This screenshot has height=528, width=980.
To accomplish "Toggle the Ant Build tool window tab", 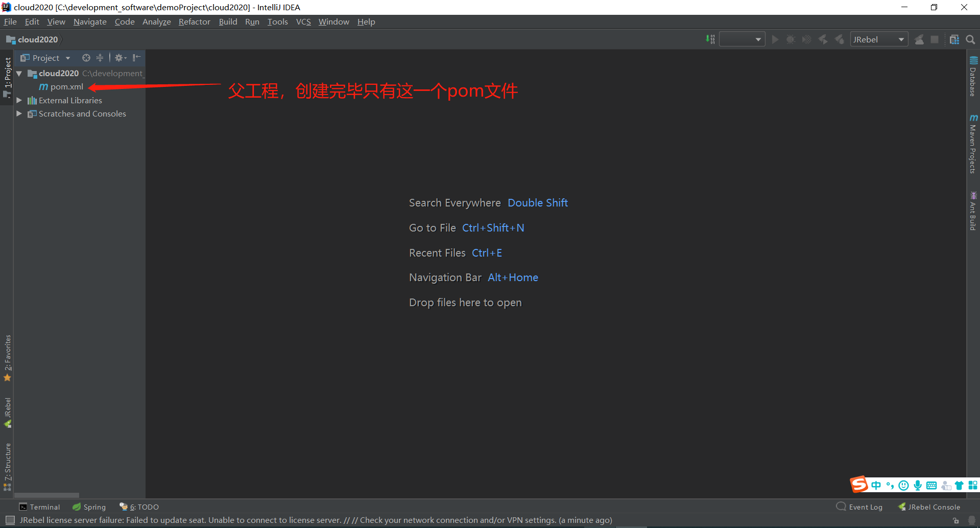I will click(x=973, y=211).
